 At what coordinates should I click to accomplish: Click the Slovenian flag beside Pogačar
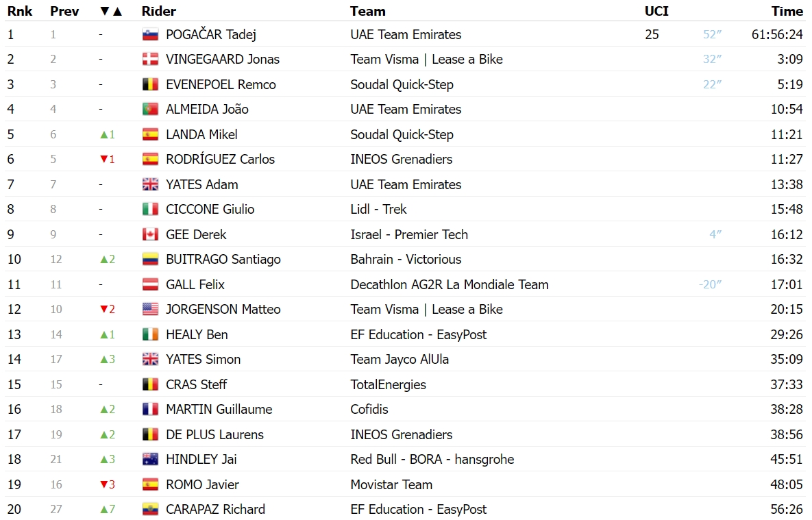point(150,35)
